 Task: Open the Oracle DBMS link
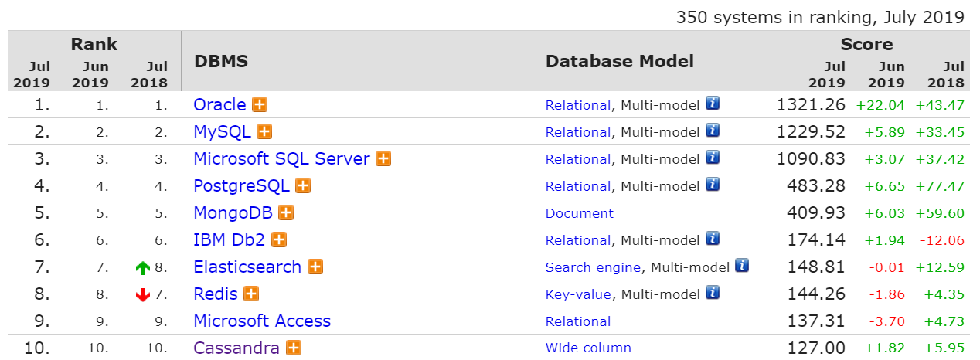(219, 104)
